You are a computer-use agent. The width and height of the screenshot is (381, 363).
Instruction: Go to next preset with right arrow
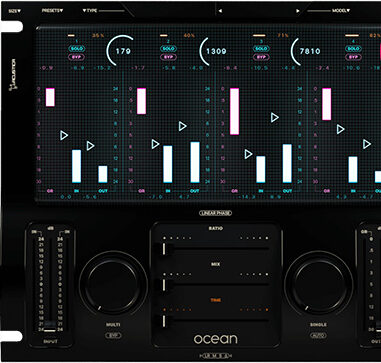(x=298, y=11)
